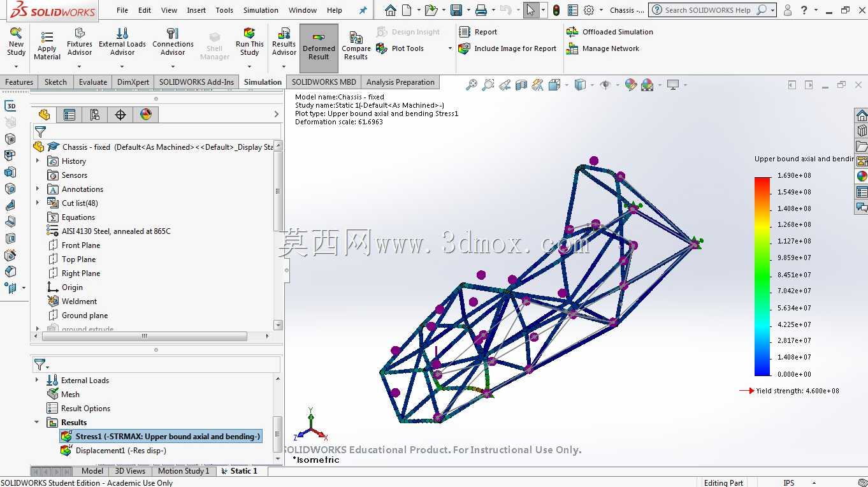The width and height of the screenshot is (868, 487).
Task: Open the PropertyManager tab
Action: (x=69, y=115)
